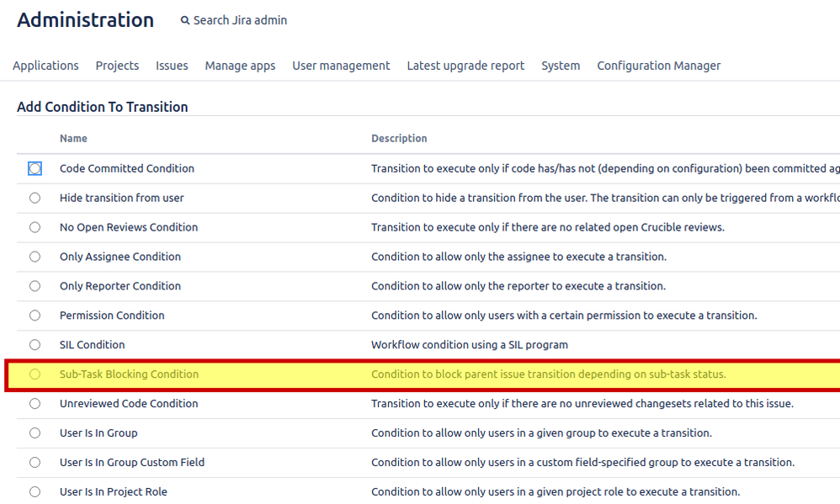Select Sub-Task Blocking Condition radio button
The width and height of the screenshot is (840, 504).
tap(35, 374)
